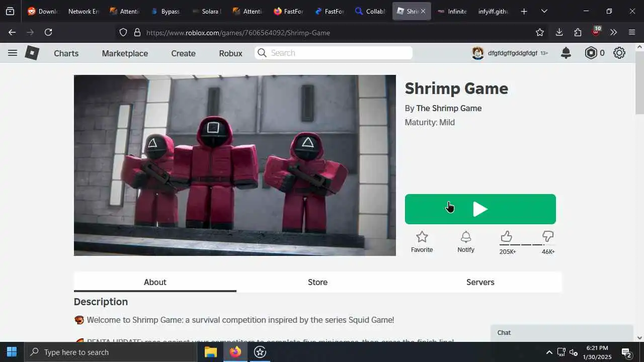Open the Robux balance icon
This screenshot has height=362, width=644.
coord(591,53)
